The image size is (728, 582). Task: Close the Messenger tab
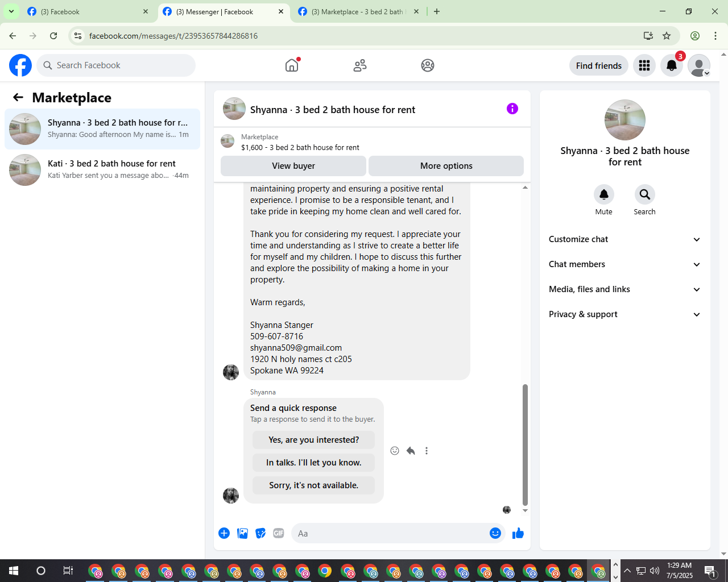click(281, 11)
